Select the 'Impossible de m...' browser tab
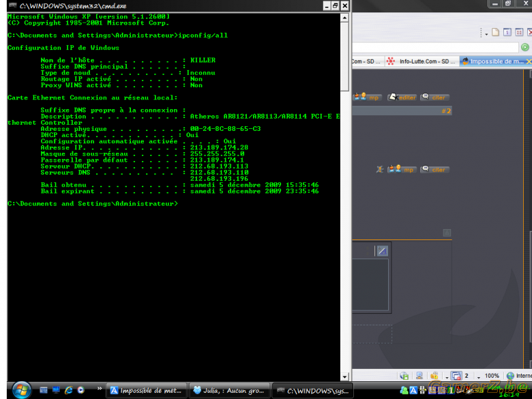The image size is (532, 399). point(493,61)
